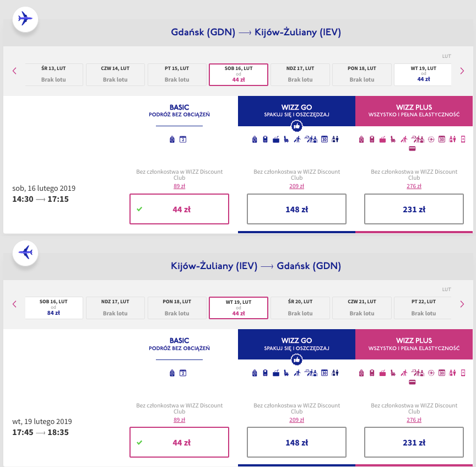Click outbound WIZZ GO blue header

[296, 111]
